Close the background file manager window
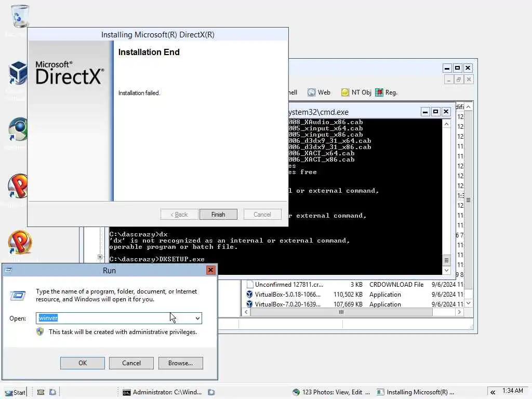This screenshot has width=532, height=399. tap(468, 68)
